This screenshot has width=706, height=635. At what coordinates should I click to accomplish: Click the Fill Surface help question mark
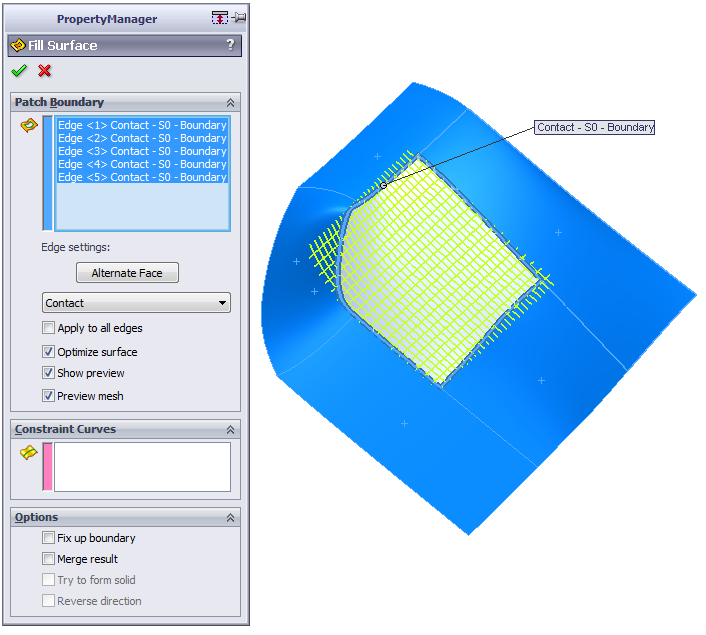230,45
